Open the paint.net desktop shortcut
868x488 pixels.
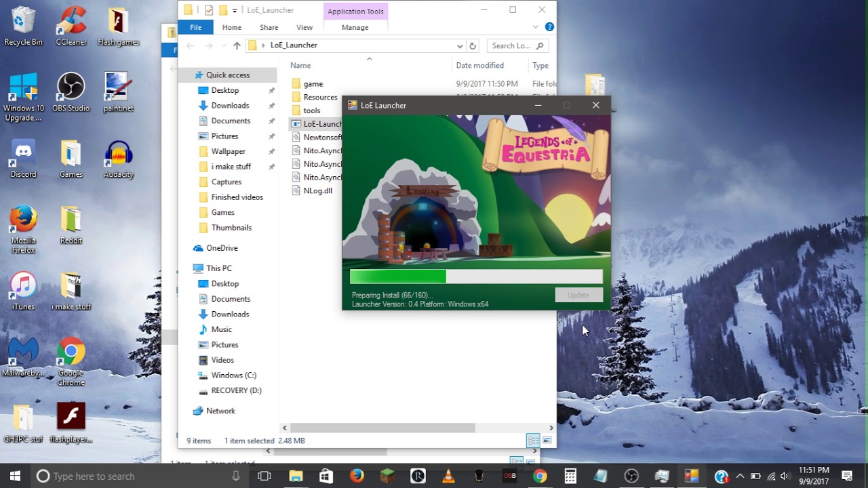(x=118, y=93)
